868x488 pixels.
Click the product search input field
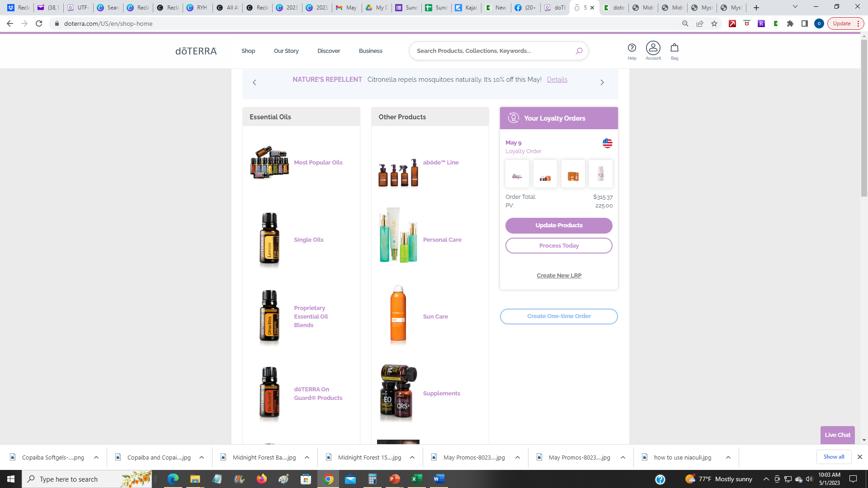(493, 51)
